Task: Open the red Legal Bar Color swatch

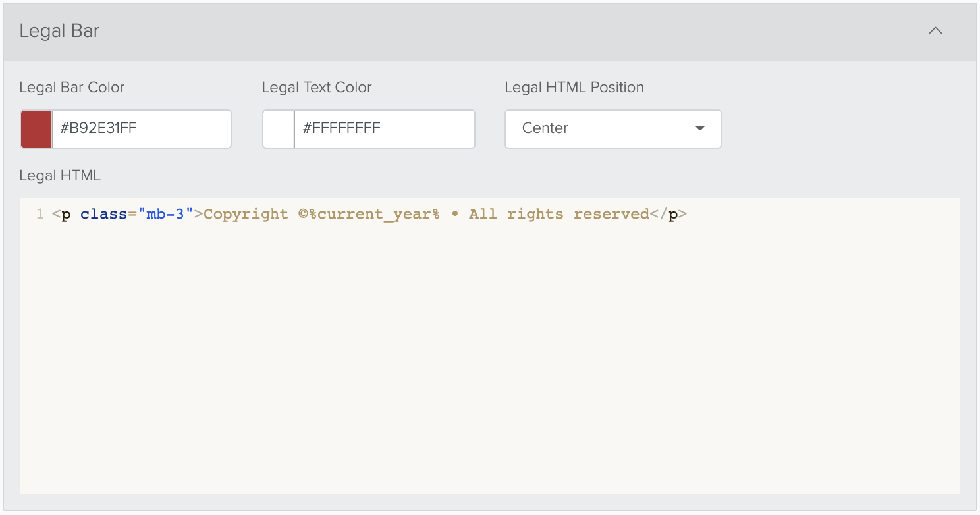Action: click(x=36, y=129)
